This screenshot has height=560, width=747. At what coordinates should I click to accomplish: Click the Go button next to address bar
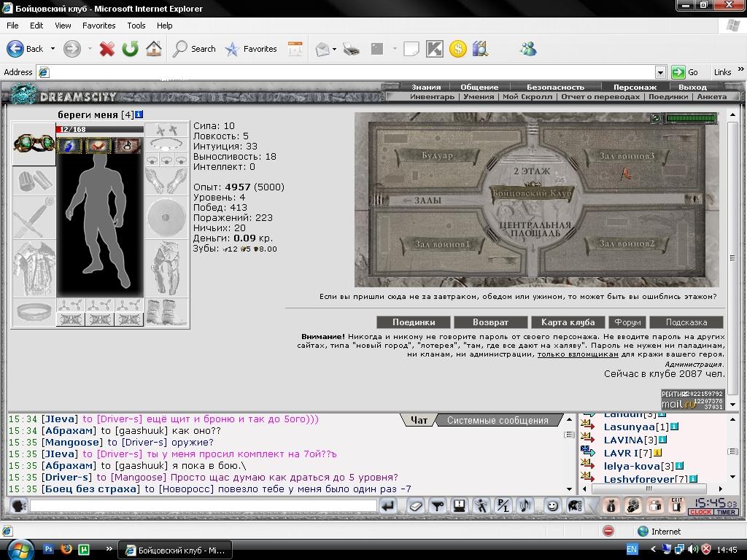686,72
